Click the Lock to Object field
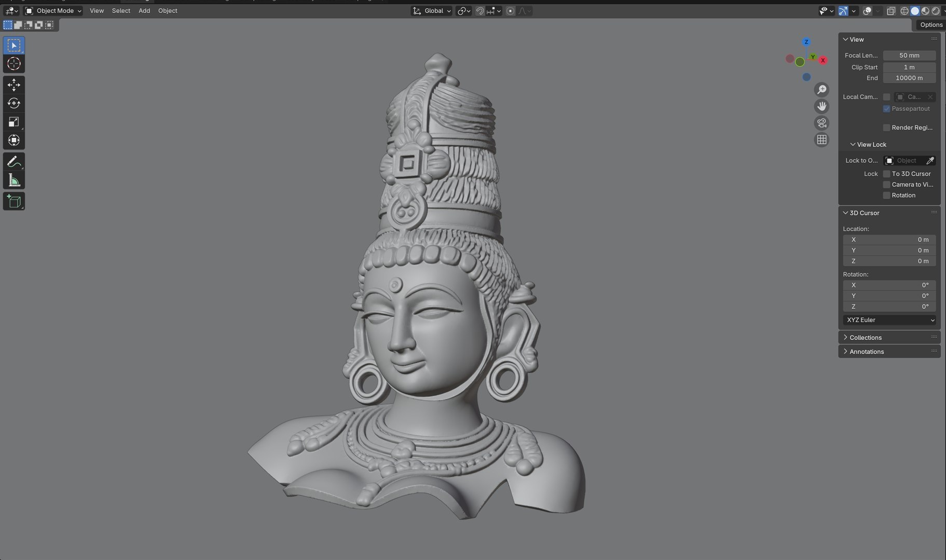This screenshot has width=946, height=560. click(904, 161)
